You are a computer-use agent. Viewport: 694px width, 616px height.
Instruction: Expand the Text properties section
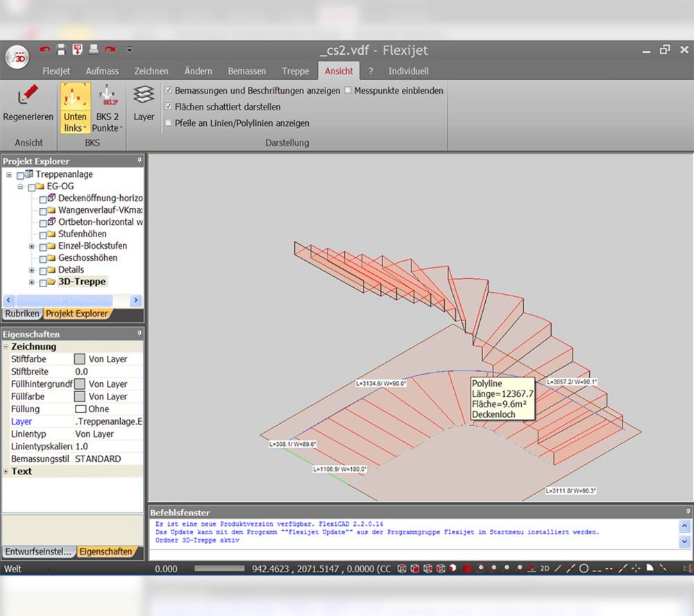(6, 471)
